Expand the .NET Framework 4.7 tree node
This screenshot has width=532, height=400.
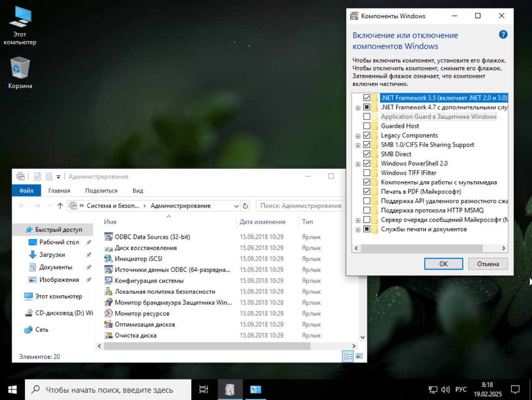(357, 107)
